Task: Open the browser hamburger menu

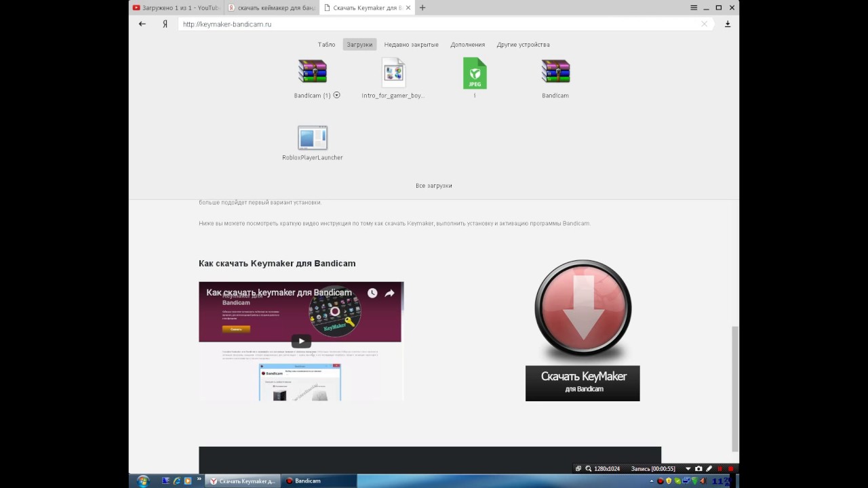Action: (694, 7)
